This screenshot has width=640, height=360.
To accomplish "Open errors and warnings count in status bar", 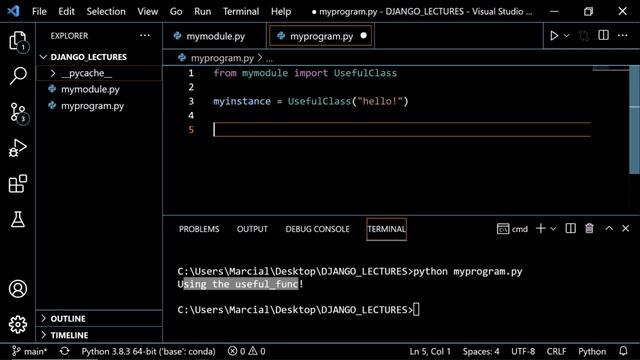I will pos(247,351).
